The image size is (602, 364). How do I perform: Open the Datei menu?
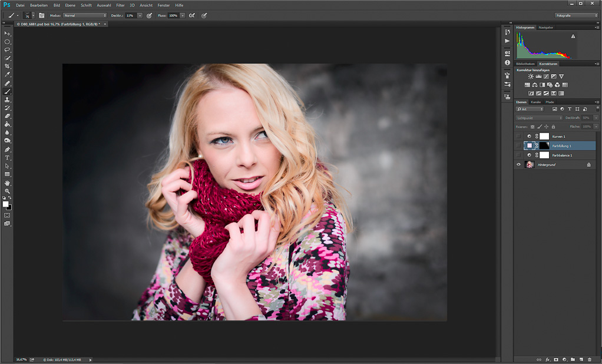20,5
